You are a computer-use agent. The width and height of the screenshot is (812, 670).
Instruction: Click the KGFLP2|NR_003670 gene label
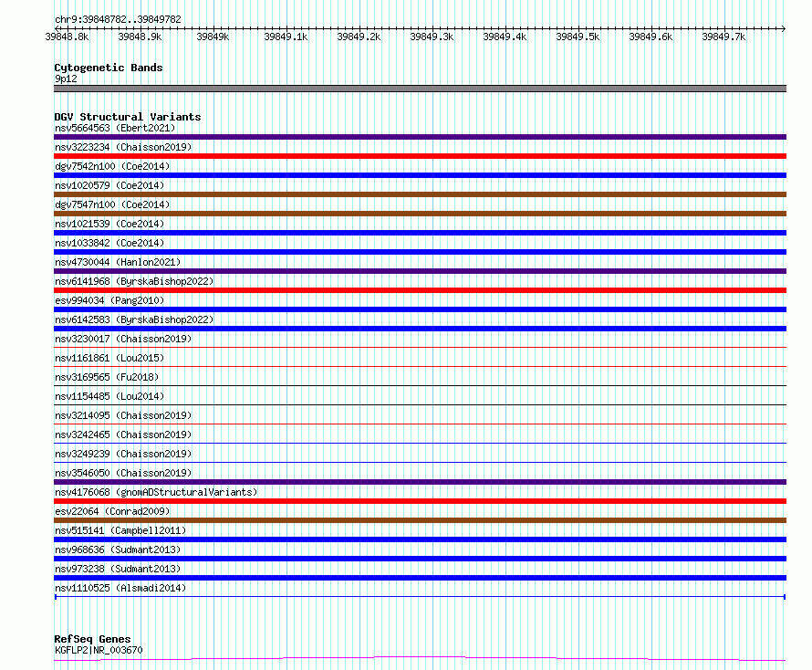point(99,650)
